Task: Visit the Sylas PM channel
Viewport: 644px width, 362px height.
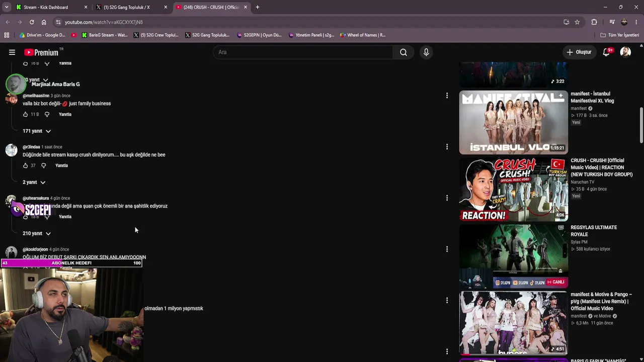Action: (x=579, y=242)
